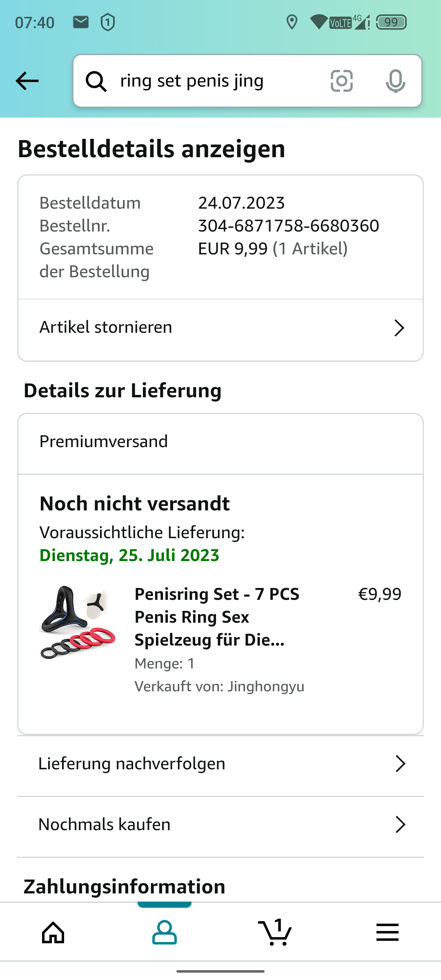This screenshot has width=441, height=980.
Task: Tap the Lieferung nachverfolgen label
Action: click(x=132, y=764)
